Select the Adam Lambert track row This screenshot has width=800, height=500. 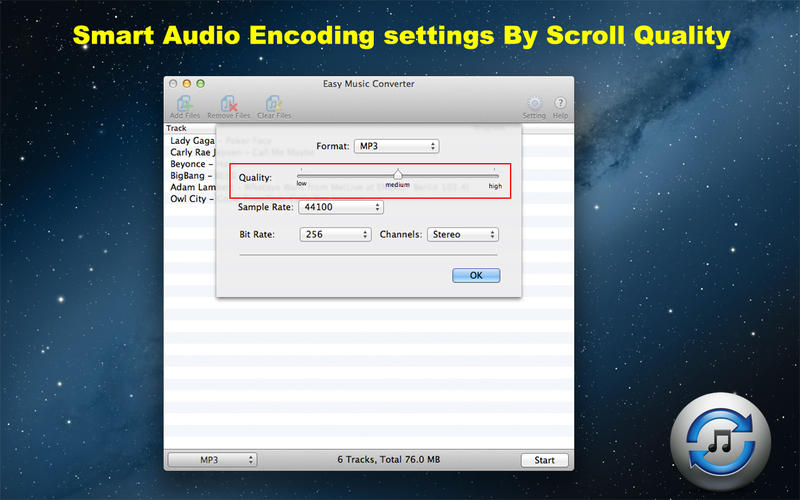point(192,187)
